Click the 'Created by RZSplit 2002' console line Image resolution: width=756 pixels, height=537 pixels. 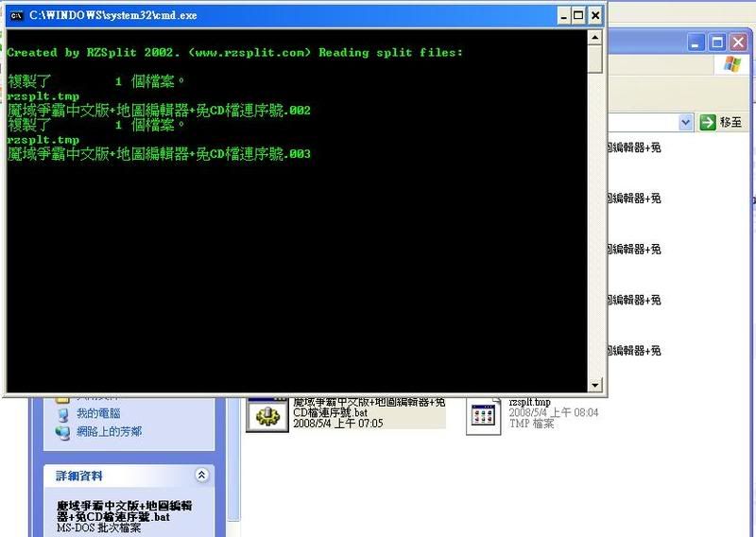[234, 52]
